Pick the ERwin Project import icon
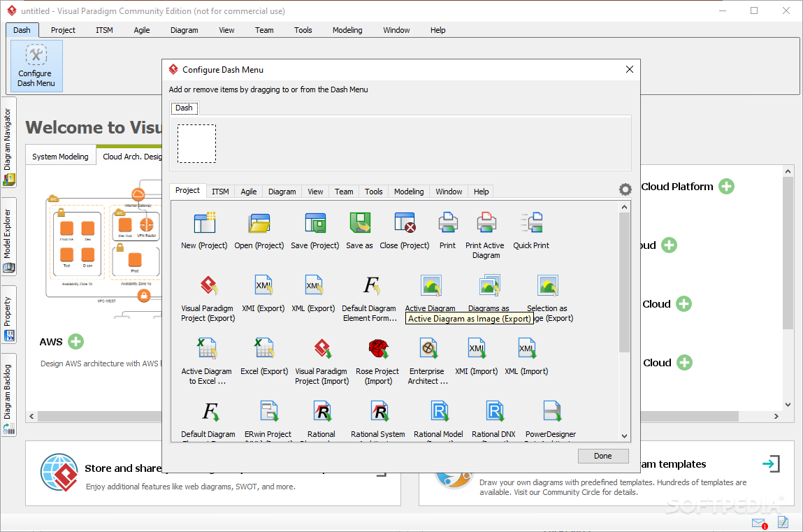Screen dimensions: 803x532 coord(268,411)
